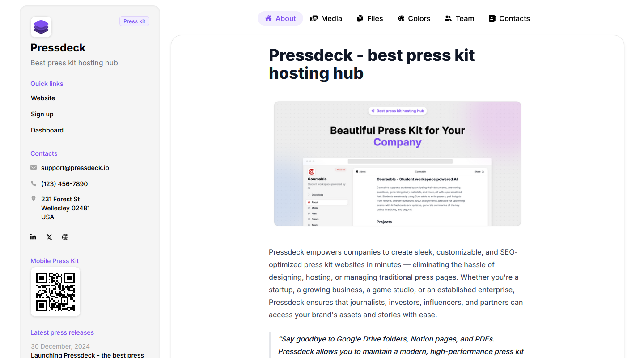Click the Press kit badge

[x=134, y=21]
